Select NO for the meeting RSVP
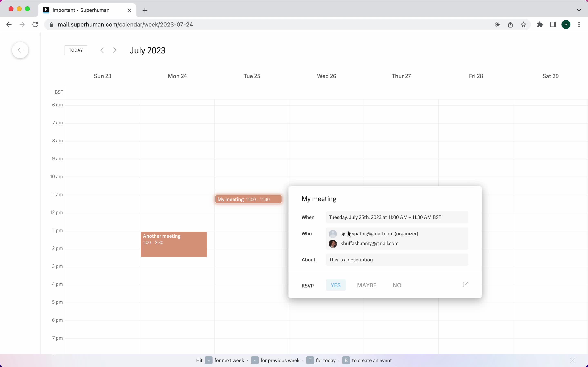Image resolution: width=588 pixels, height=367 pixels. tap(397, 285)
